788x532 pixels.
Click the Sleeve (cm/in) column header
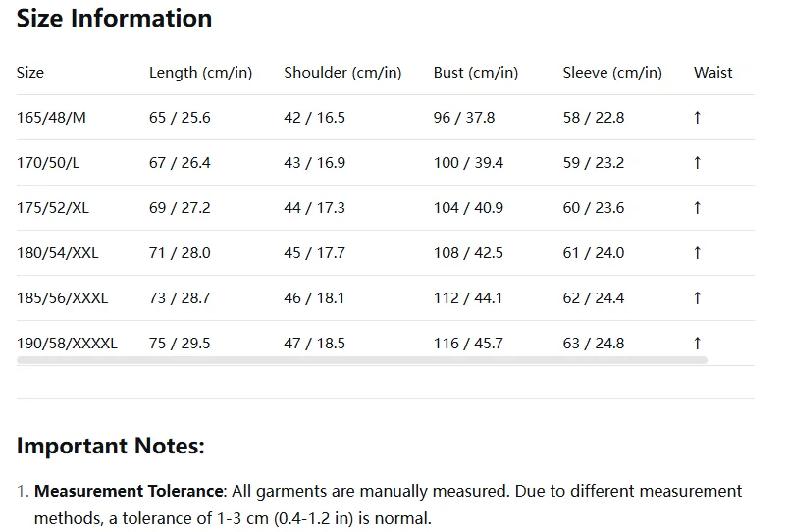[612, 73]
